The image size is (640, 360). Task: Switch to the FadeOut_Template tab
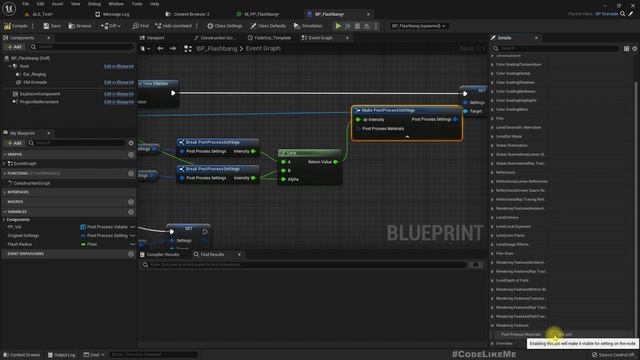[269, 38]
